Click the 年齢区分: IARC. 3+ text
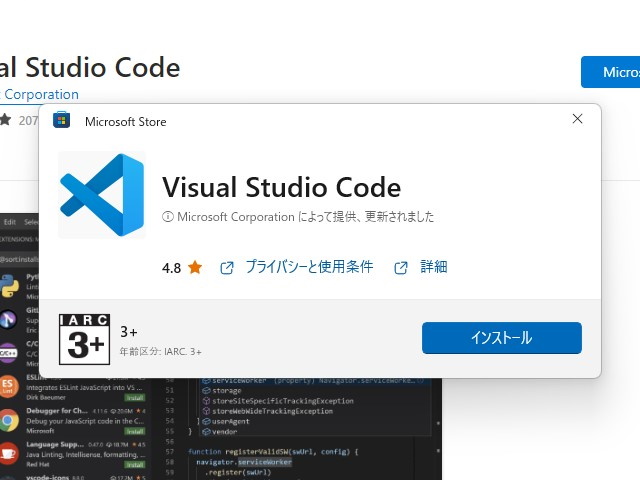Viewport: 640px width, 480px height. (x=160, y=352)
